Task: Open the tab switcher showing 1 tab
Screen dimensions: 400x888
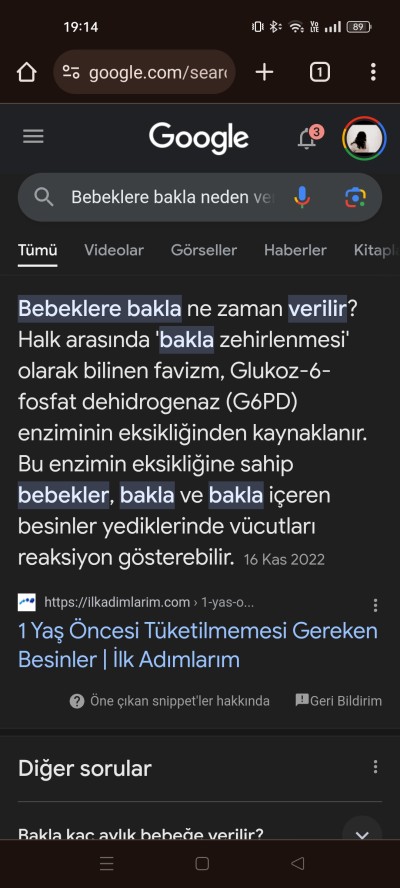Action: [x=320, y=72]
